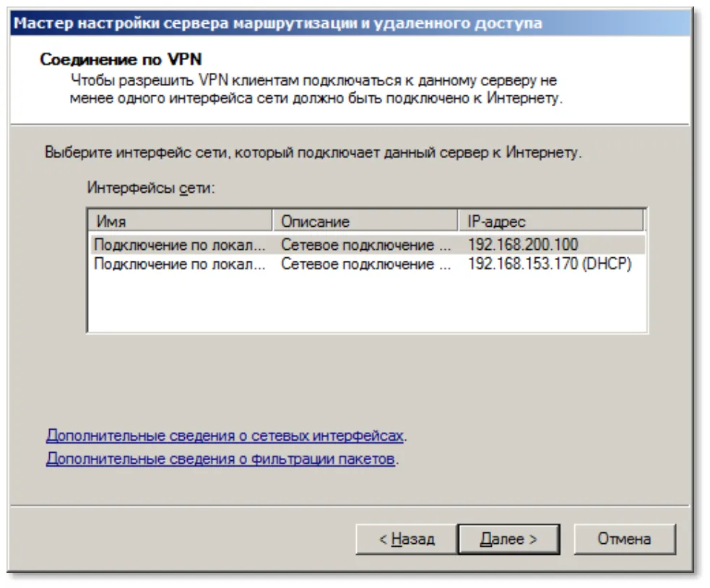Image resolution: width=710 pixels, height=588 pixels.
Task: Select name cell of the 192.168.153.170 interface
Action: point(180,264)
